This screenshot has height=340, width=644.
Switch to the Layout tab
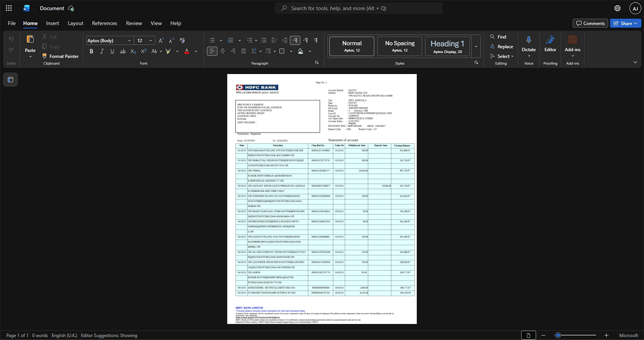point(75,23)
